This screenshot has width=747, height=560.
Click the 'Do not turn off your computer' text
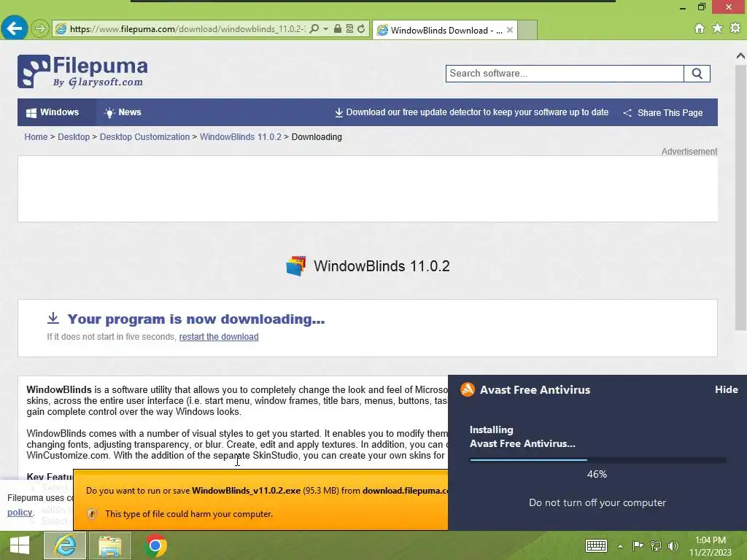click(597, 502)
